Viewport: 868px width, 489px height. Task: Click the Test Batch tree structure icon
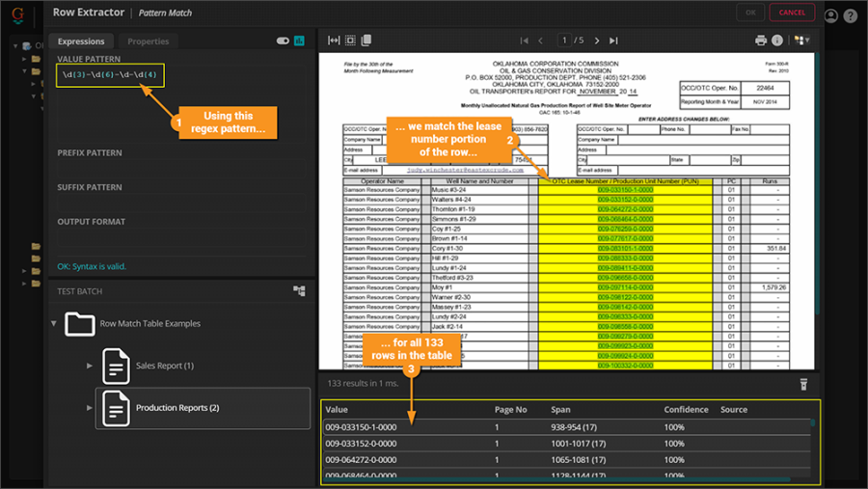(x=299, y=290)
